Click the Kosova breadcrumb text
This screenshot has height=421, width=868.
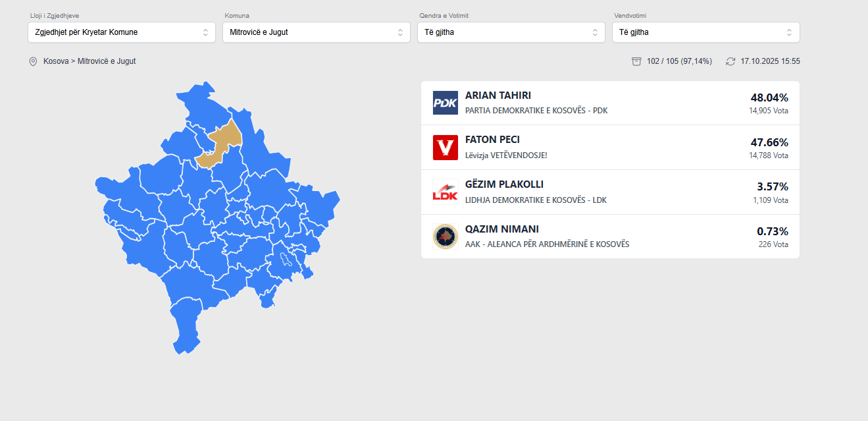pyautogui.click(x=56, y=61)
